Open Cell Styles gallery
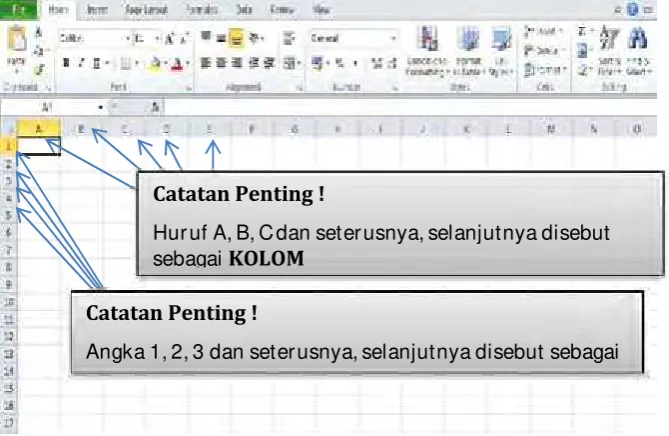669x436 pixels. [x=501, y=51]
